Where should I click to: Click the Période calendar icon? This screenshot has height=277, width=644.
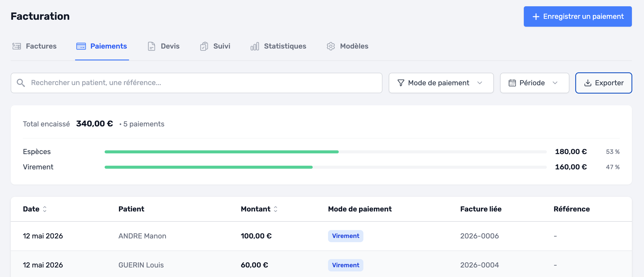pyautogui.click(x=512, y=83)
